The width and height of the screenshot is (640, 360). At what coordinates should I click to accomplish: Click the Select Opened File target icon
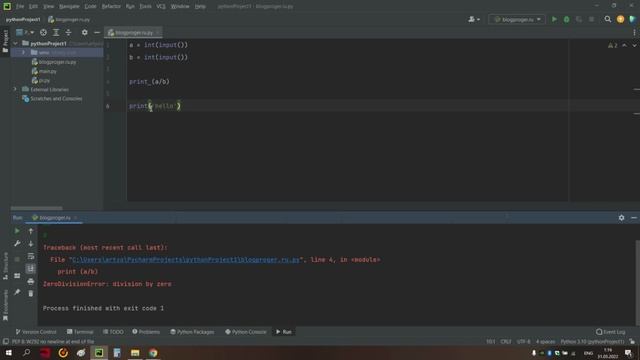pos(43,32)
